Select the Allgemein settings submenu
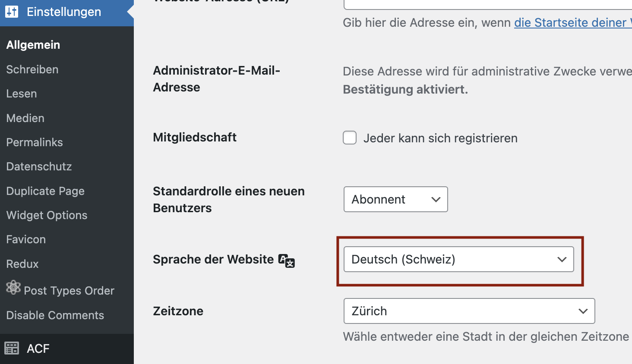This screenshot has width=632, height=364. (33, 45)
